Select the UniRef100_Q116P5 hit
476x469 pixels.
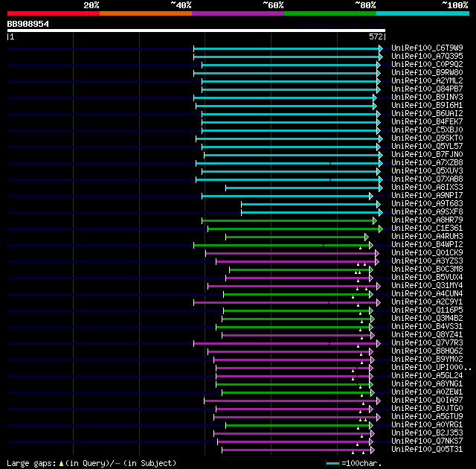click(x=427, y=310)
